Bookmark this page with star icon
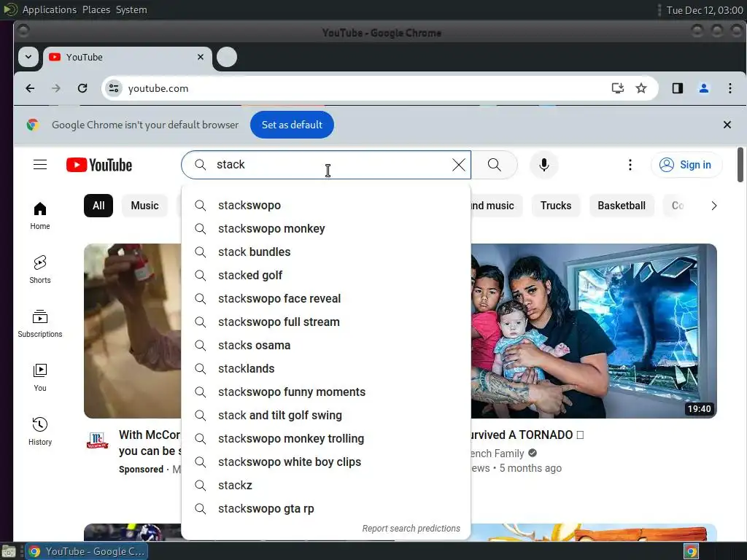The height and width of the screenshot is (560, 747). [x=641, y=88]
